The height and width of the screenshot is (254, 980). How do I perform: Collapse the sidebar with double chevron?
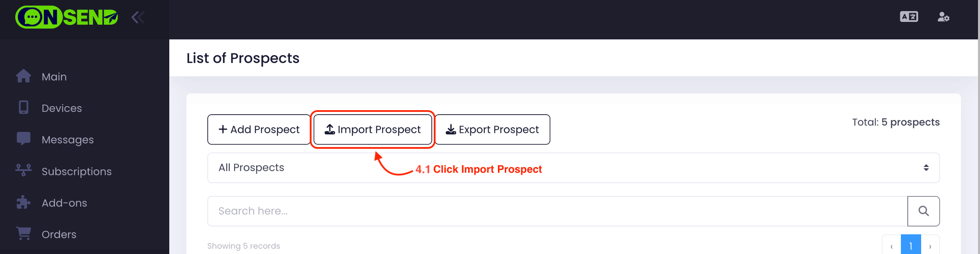tap(138, 17)
